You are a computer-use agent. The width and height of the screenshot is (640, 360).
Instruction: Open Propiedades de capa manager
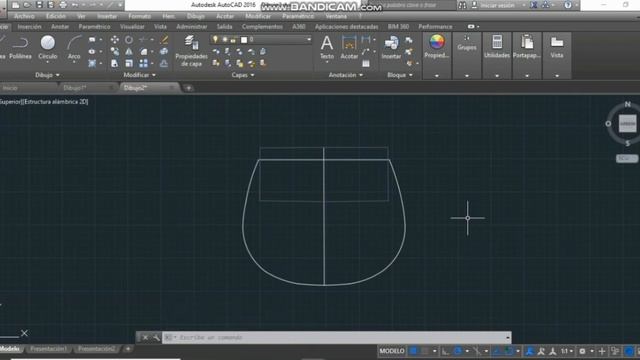191,51
